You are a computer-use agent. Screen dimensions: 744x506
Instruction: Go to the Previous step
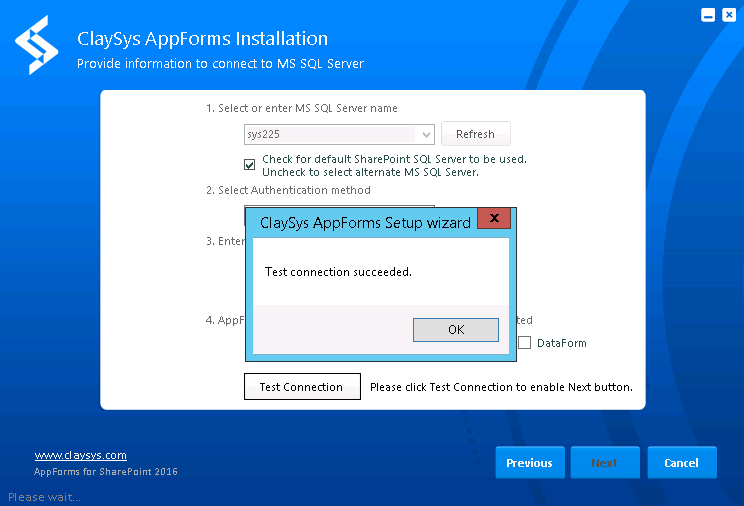pyautogui.click(x=530, y=462)
